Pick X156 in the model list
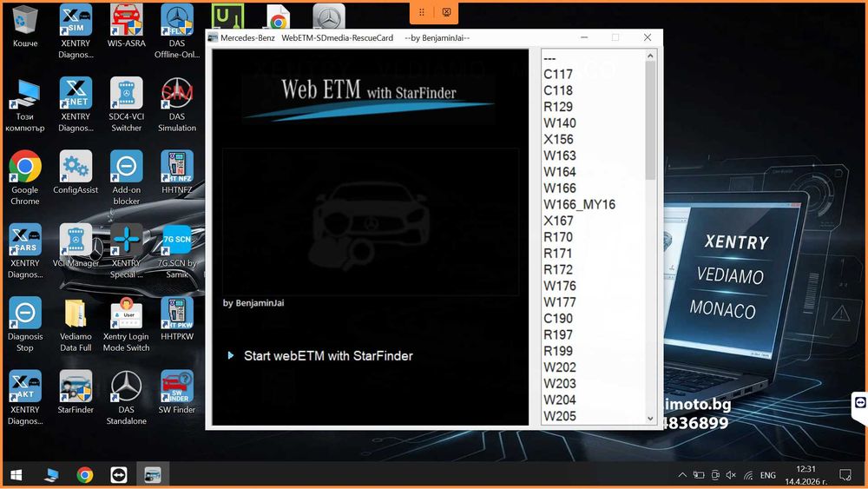 pos(558,140)
